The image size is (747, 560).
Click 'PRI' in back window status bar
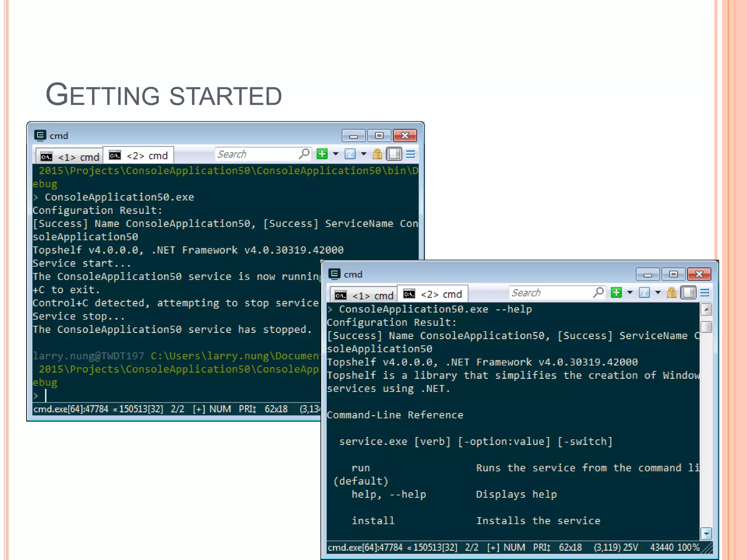(247, 409)
